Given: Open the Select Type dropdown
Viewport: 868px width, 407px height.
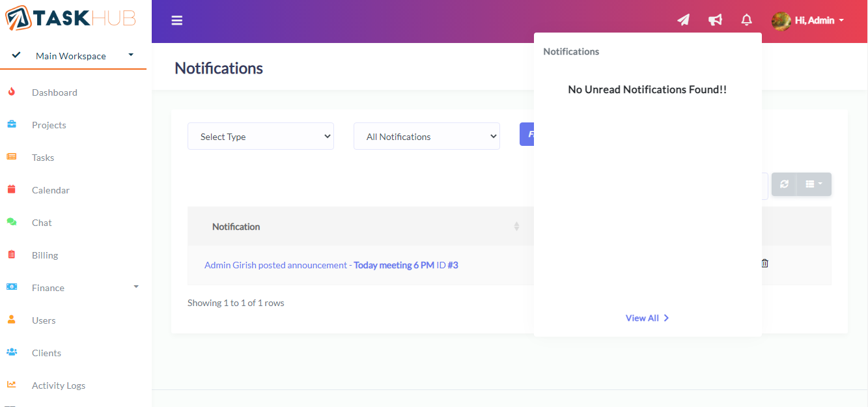Looking at the screenshot, I should point(260,137).
